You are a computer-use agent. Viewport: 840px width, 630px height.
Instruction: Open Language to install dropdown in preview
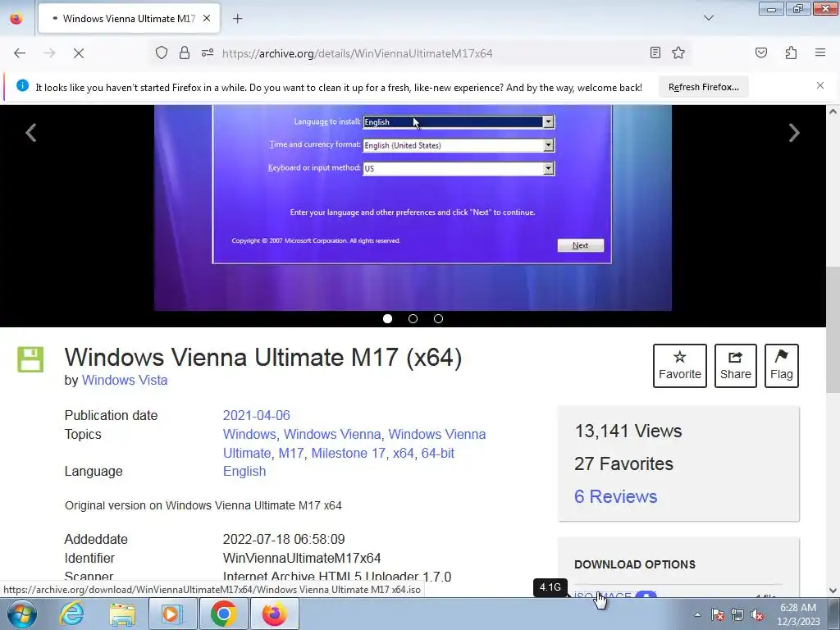(459, 122)
